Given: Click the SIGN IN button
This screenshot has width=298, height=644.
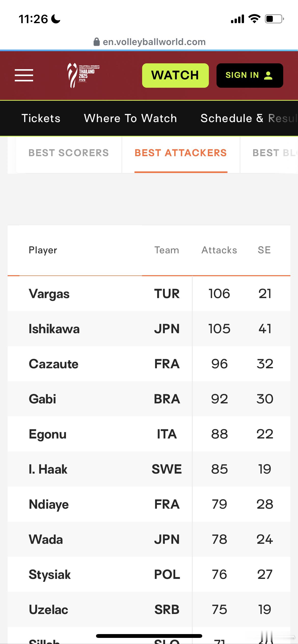Looking at the screenshot, I should point(250,76).
